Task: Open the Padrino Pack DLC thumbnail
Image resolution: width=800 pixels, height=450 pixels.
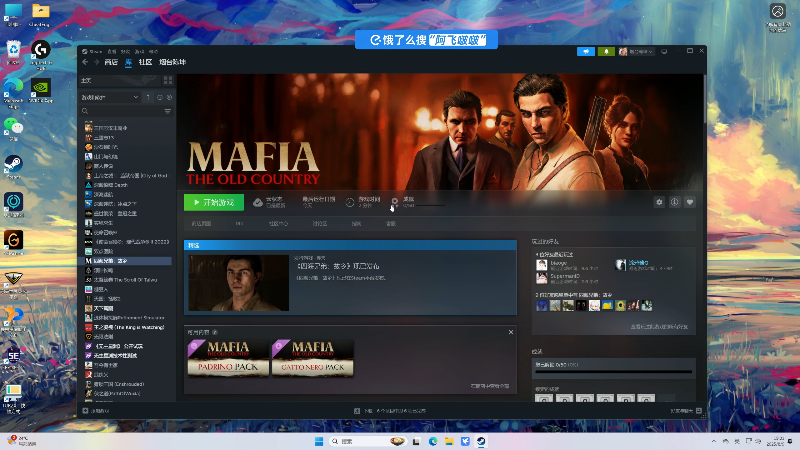Action: click(228, 359)
